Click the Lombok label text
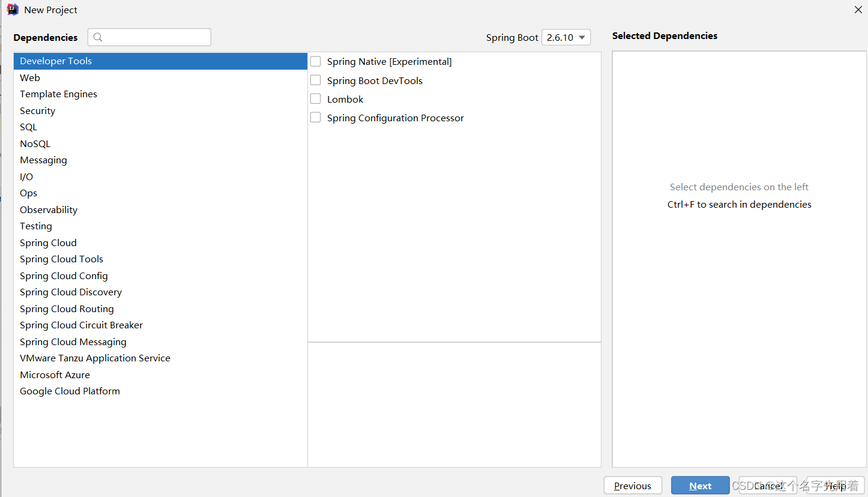868x497 pixels. pos(345,99)
